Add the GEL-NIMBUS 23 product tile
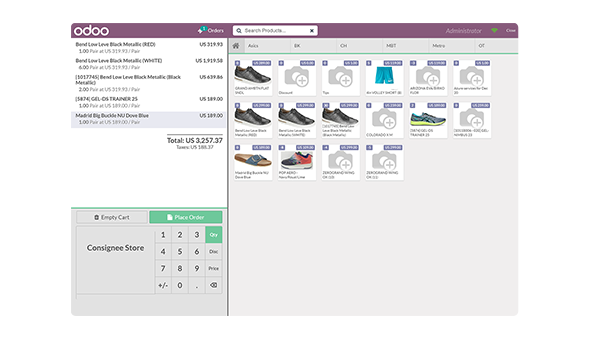Image resolution: width=590 pixels, height=360 pixels. (x=472, y=120)
